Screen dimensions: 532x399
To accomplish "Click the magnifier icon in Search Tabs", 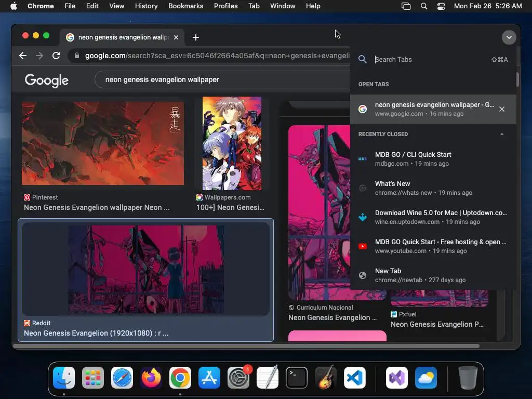I will 362,59.
